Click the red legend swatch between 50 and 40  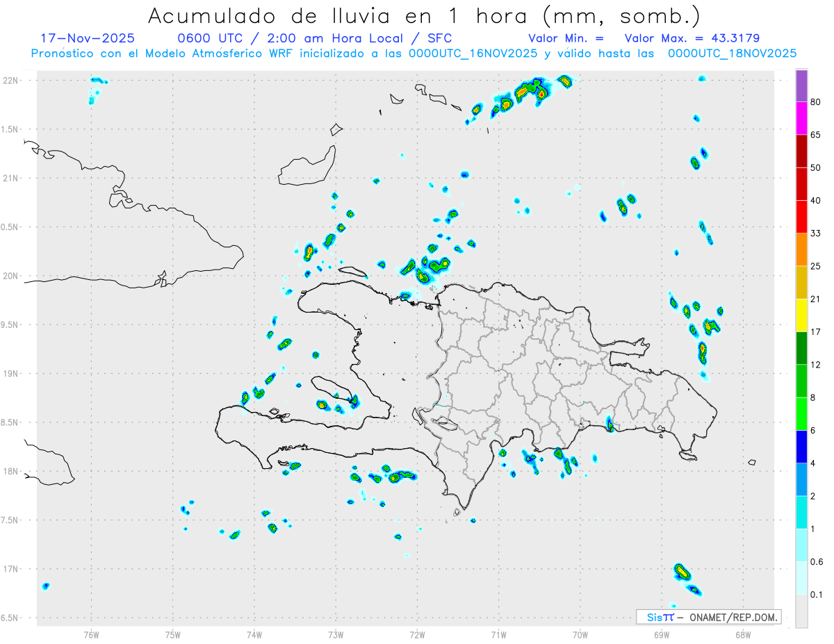tap(801, 184)
